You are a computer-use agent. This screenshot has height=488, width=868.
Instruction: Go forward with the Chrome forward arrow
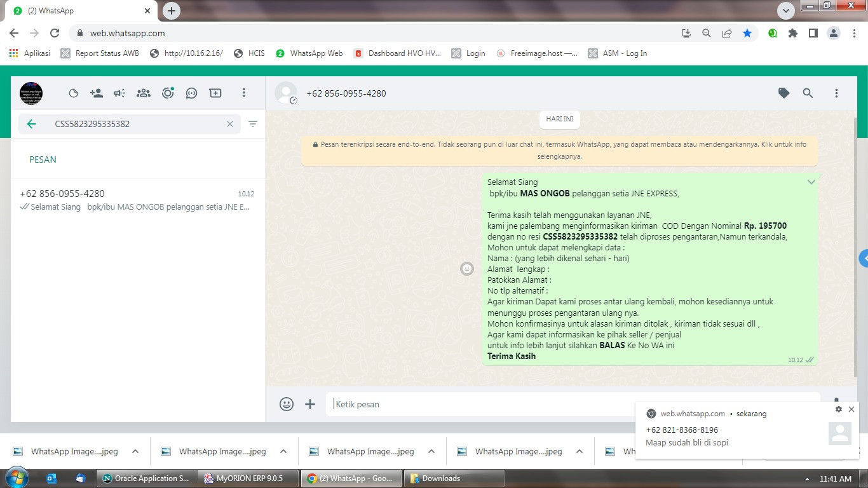(34, 33)
